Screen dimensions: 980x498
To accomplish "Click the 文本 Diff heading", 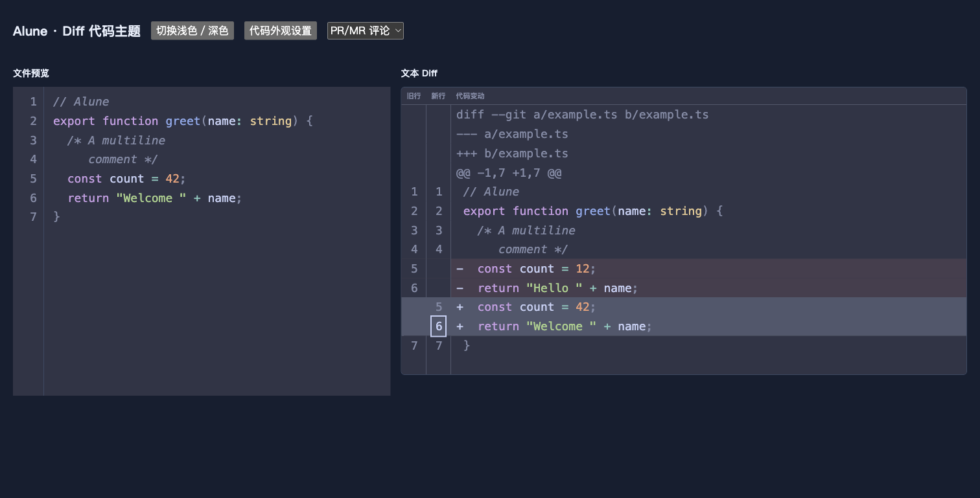I will (419, 73).
